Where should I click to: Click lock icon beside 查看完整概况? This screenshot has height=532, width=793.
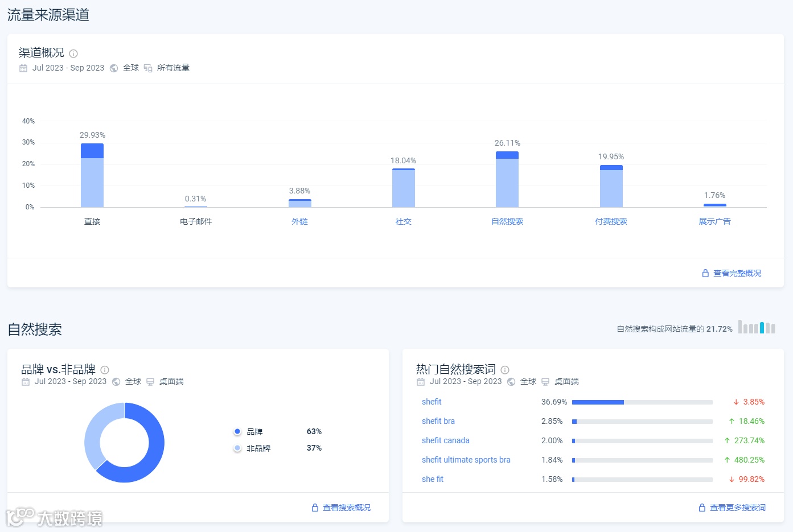(705, 273)
